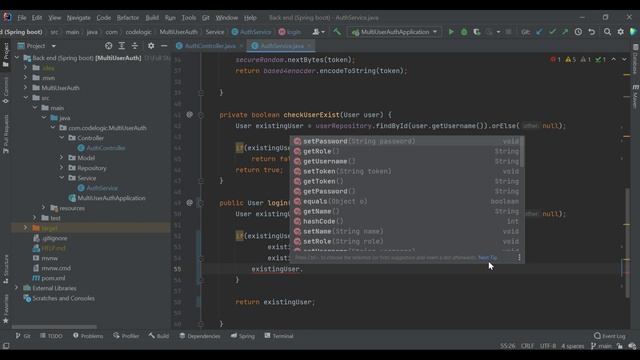Open user account dropdown icon in toolbar
The height and width of the screenshot is (360, 640).
(318, 32)
